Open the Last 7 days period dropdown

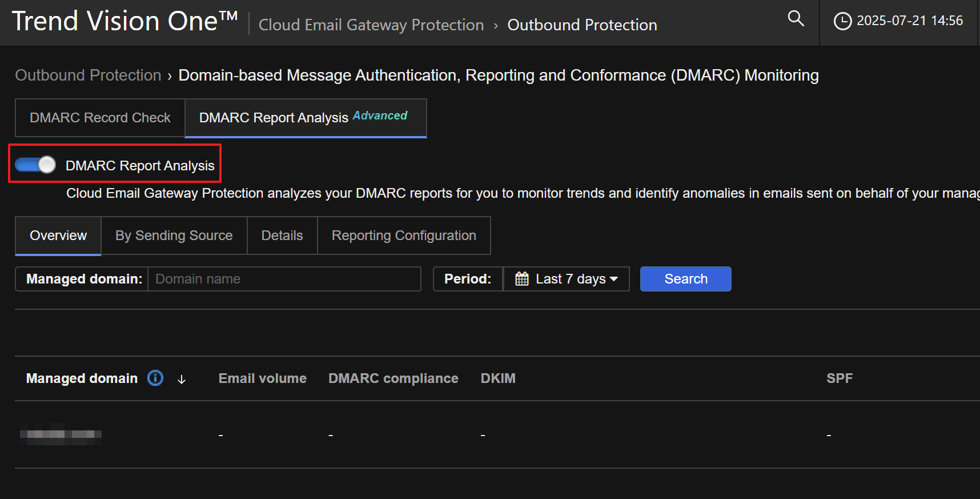(576, 279)
